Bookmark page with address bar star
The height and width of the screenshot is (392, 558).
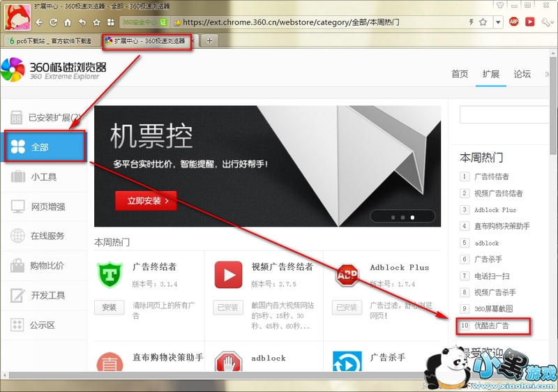click(483, 22)
